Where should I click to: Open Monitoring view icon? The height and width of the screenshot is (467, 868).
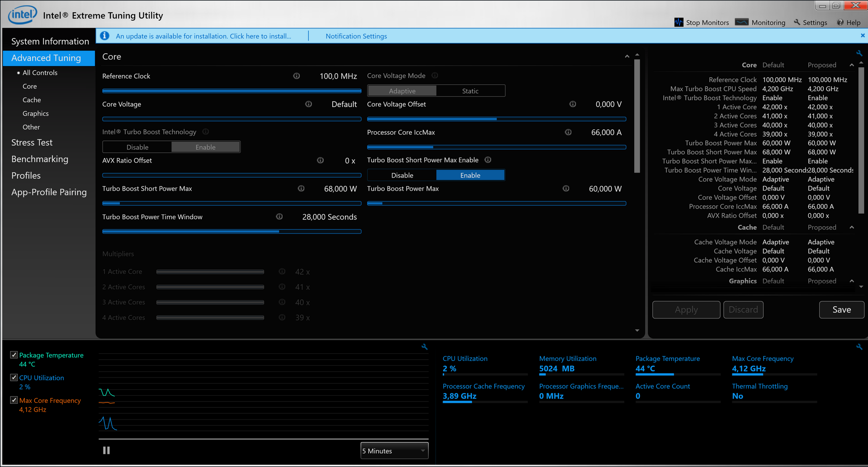pos(741,22)
